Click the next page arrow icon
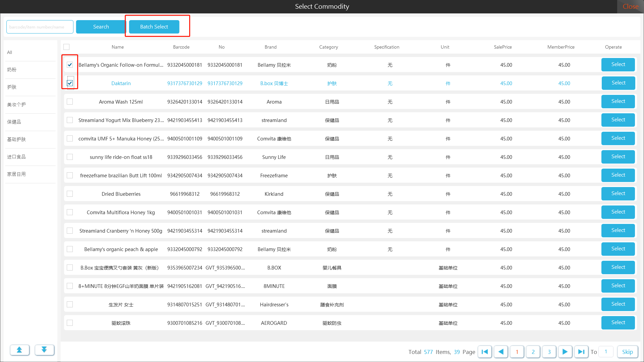The width and height of the screenshot is (644, 362). click(x=565, y=352)
